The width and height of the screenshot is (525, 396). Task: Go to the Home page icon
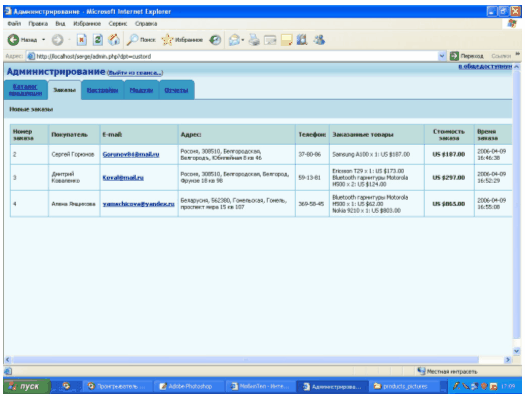coord(114,40)
